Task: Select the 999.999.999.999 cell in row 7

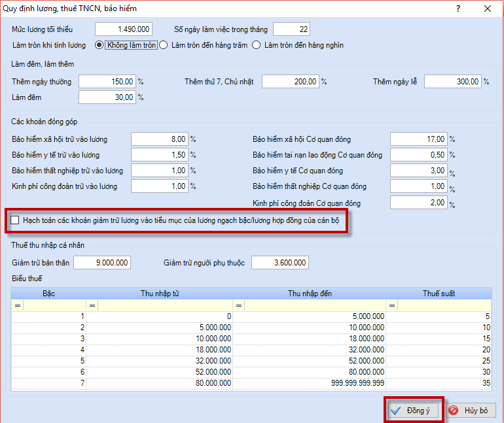Action: [310, 383]
